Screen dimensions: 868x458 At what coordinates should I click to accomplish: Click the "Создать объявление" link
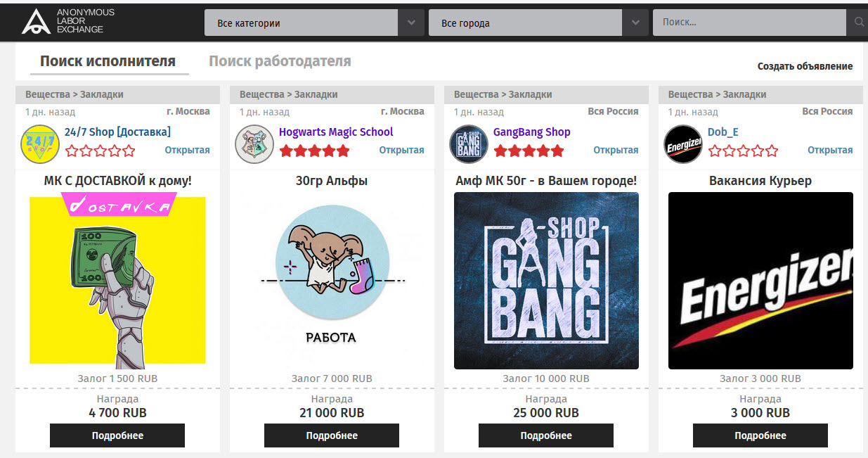pos(805,66)
